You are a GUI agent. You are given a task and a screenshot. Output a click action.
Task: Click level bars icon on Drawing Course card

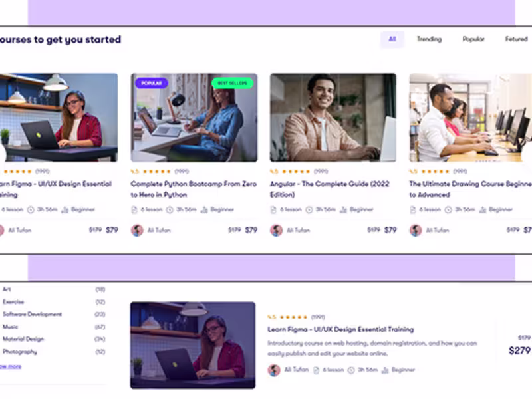(483, 210)
